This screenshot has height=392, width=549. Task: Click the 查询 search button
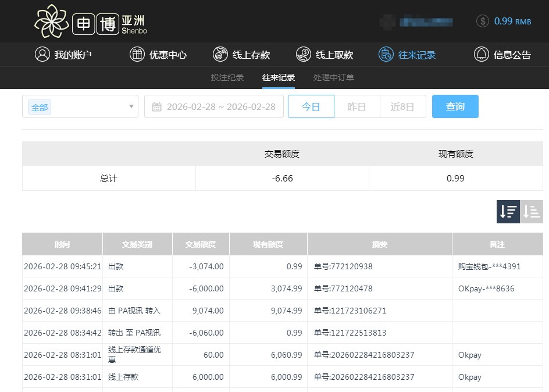pos(455,106)
